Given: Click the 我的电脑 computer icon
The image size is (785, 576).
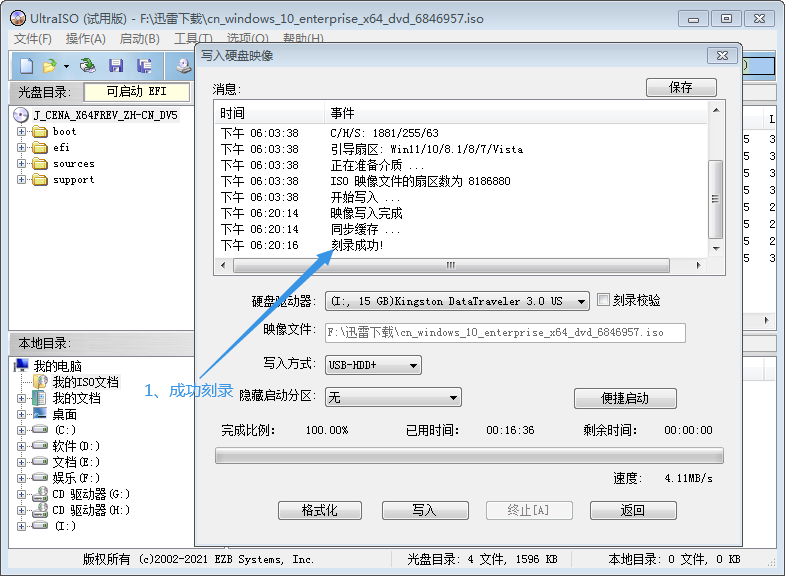Looking at the screenshot, I should click(x=21, y=366).
